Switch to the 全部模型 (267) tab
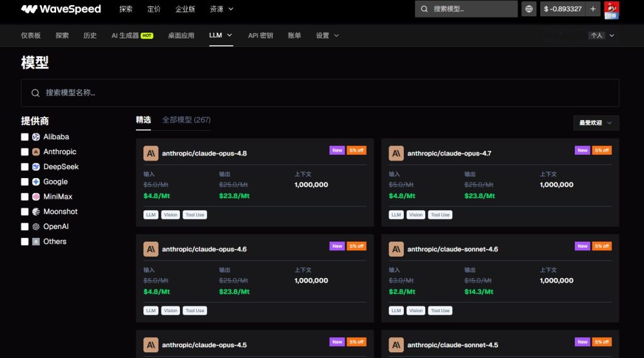This screenshot has width=644, height=358. pyautogui.click(x=186, y=120)
